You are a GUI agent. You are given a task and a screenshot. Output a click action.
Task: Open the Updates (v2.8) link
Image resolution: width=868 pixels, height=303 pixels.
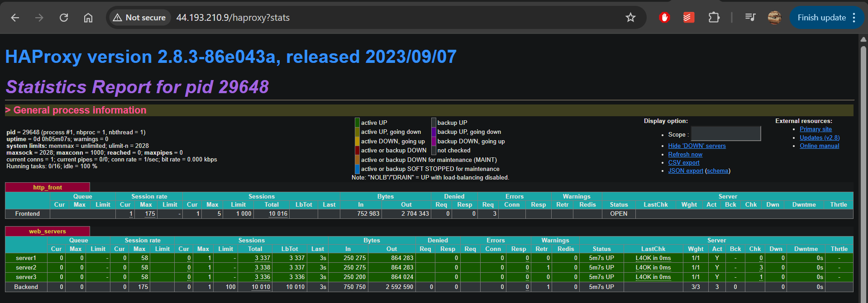tap(820, 137)
